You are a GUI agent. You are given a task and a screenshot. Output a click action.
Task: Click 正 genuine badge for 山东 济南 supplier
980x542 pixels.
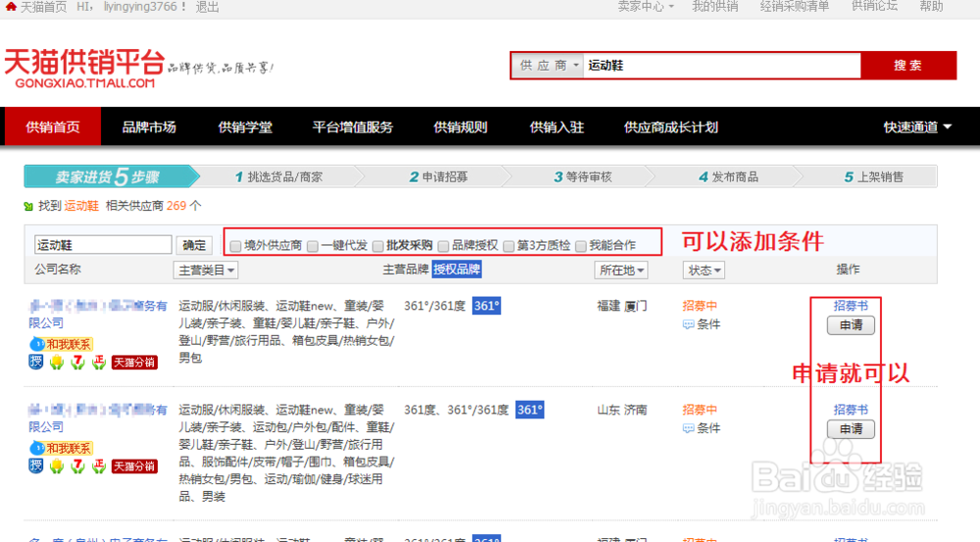[x=98, y=466]
